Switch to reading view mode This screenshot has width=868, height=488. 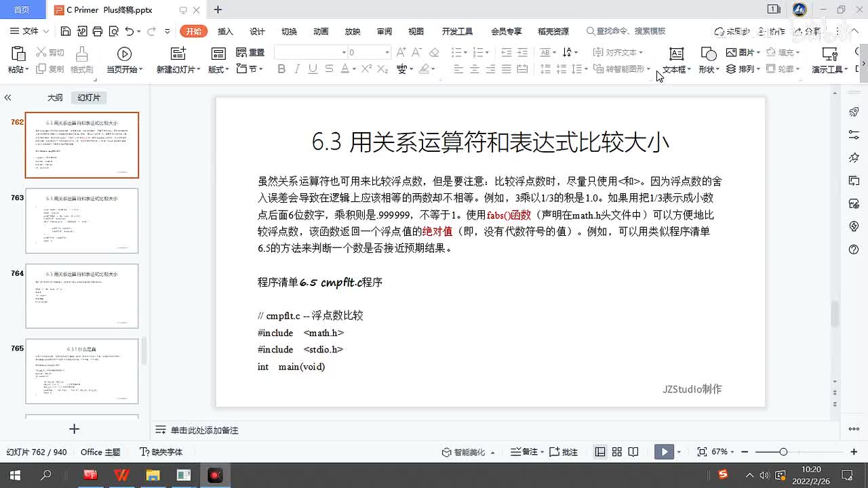[633, 451]
